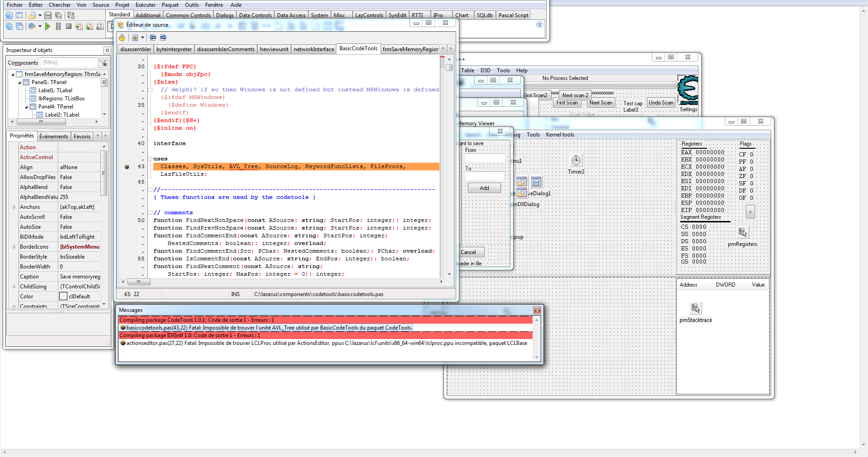The width and height of the screenshot is (868, 457).
Task: Open the Paquet menu
Action: tap(170, 5)
